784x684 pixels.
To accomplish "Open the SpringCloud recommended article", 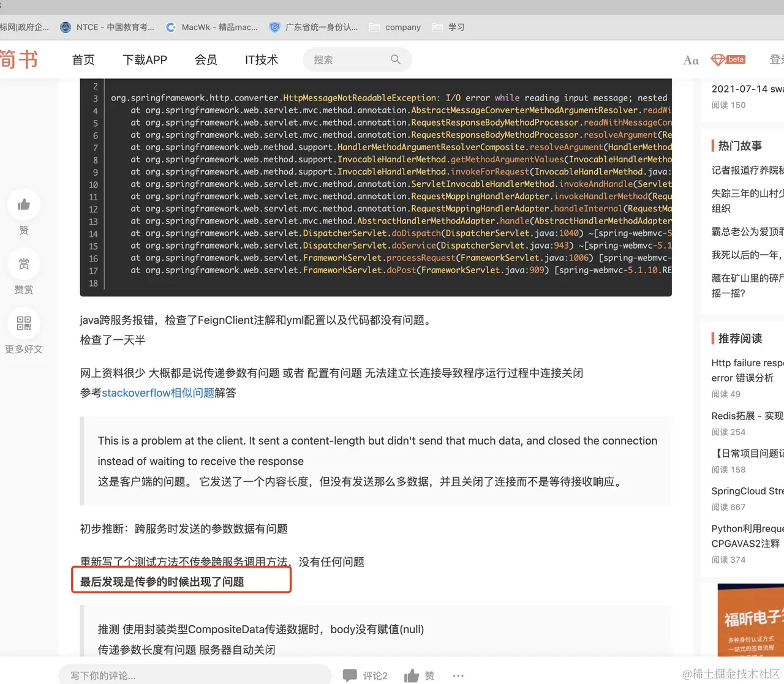I will click(x=747, y=491).
